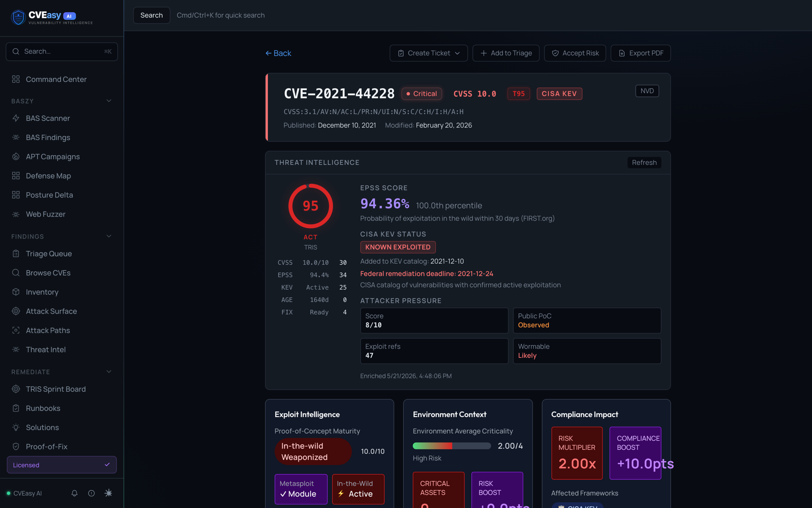Click the T95 badge in CVE header
The image size is (812, 508).
point(519,94)
